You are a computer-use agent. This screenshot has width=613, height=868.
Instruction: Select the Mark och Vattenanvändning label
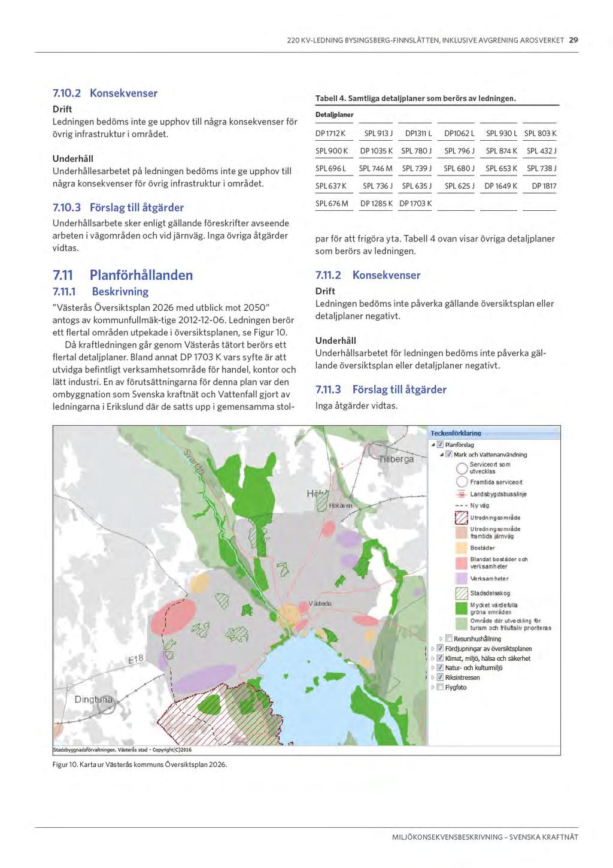click(490, 455)
